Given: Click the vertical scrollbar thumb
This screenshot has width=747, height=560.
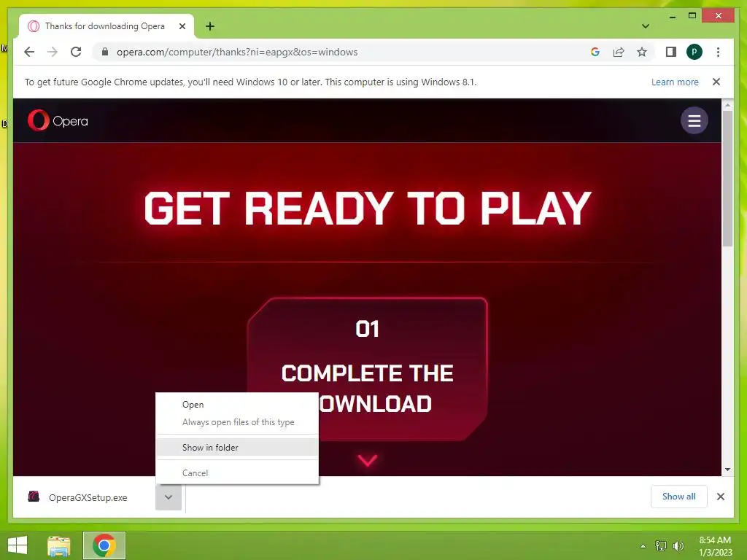Looking at the screenshot, I should click(727, 179).
